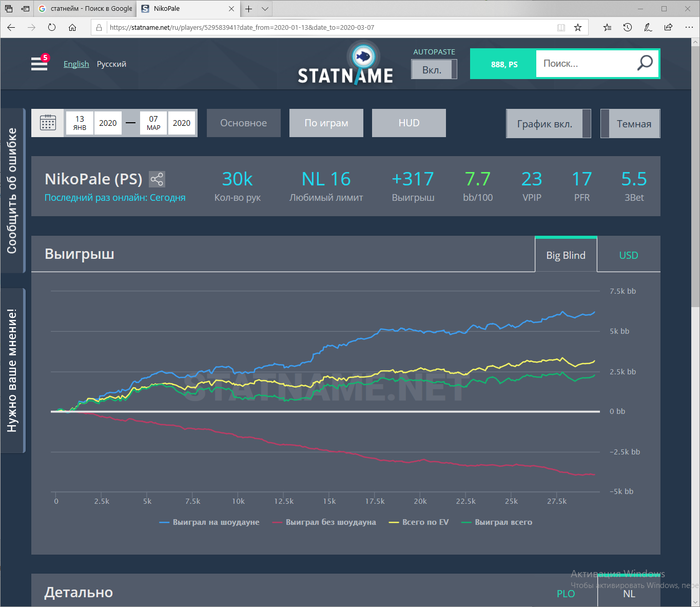Open the favorites list icon

tap(607, 27)
